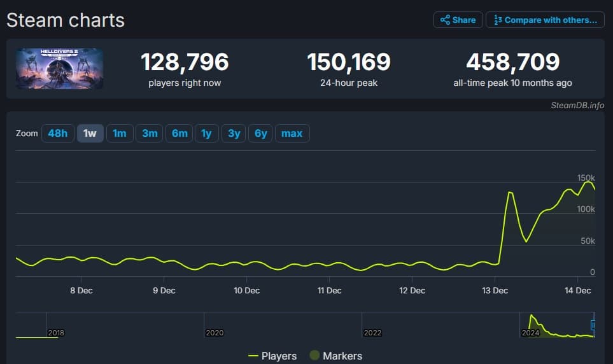The width and height of the screenshot is (613, 364).
Task: Click the 128,796 players right now value
Action: [185, 62]
